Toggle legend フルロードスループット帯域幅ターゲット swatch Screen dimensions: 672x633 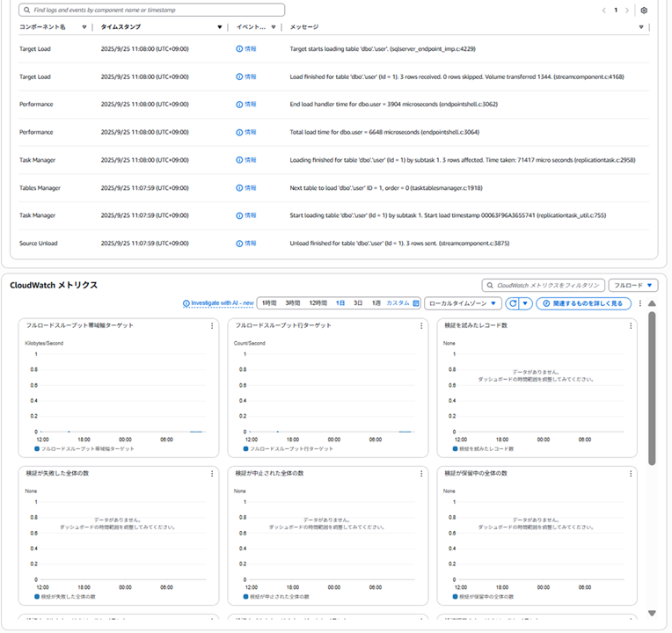pyautogui.click(x=37, y=449)
